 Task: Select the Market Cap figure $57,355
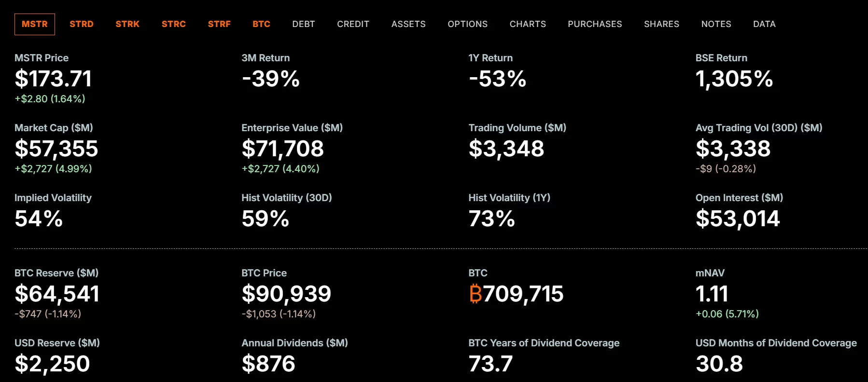point(56,149)
